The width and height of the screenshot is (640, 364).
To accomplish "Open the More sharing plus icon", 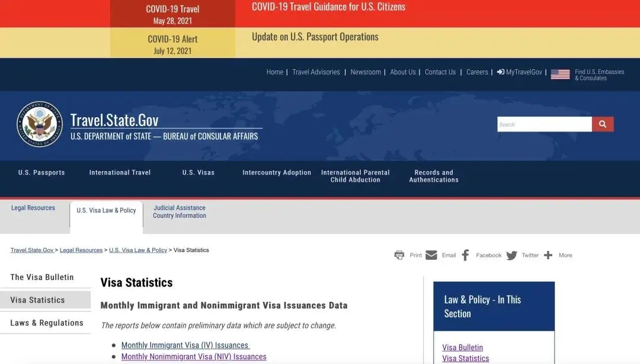I will point(548,255).
